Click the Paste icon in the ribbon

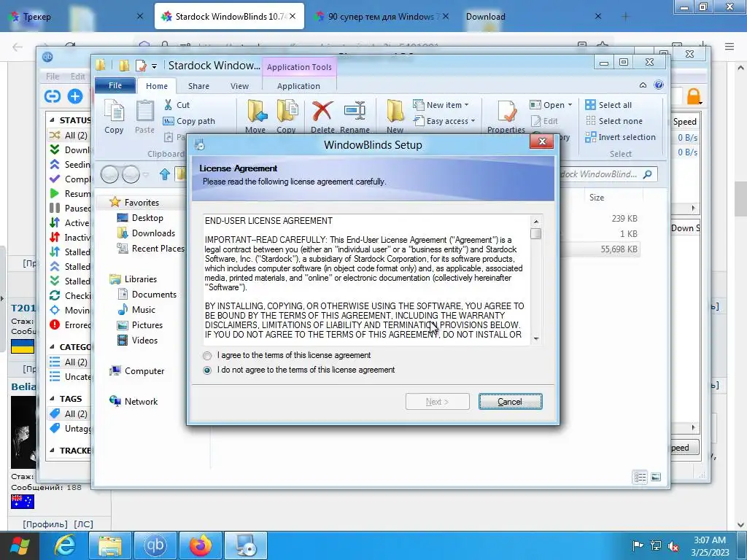[x=144, y=111]
